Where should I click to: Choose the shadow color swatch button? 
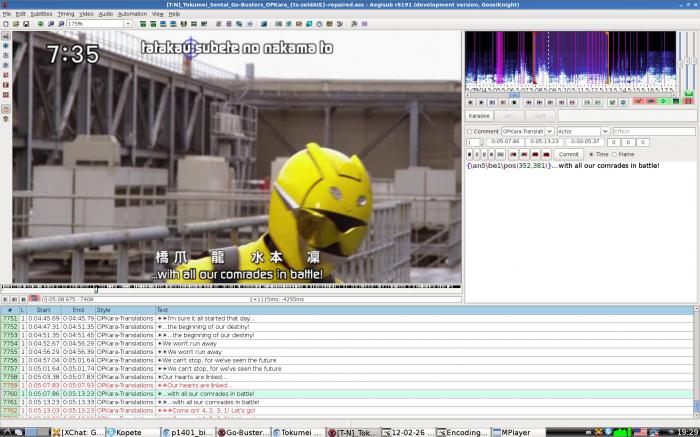546,154
